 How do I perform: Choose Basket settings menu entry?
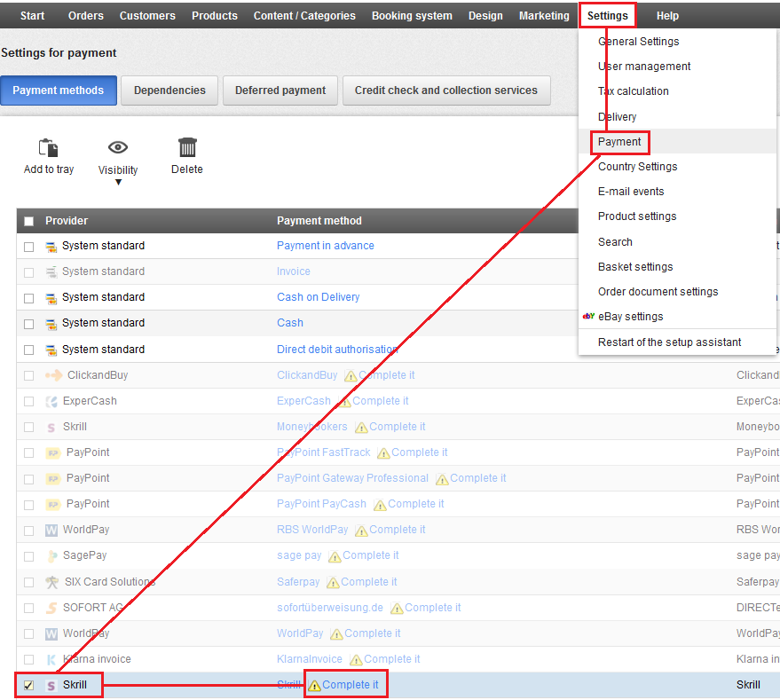tap(635, 267)
